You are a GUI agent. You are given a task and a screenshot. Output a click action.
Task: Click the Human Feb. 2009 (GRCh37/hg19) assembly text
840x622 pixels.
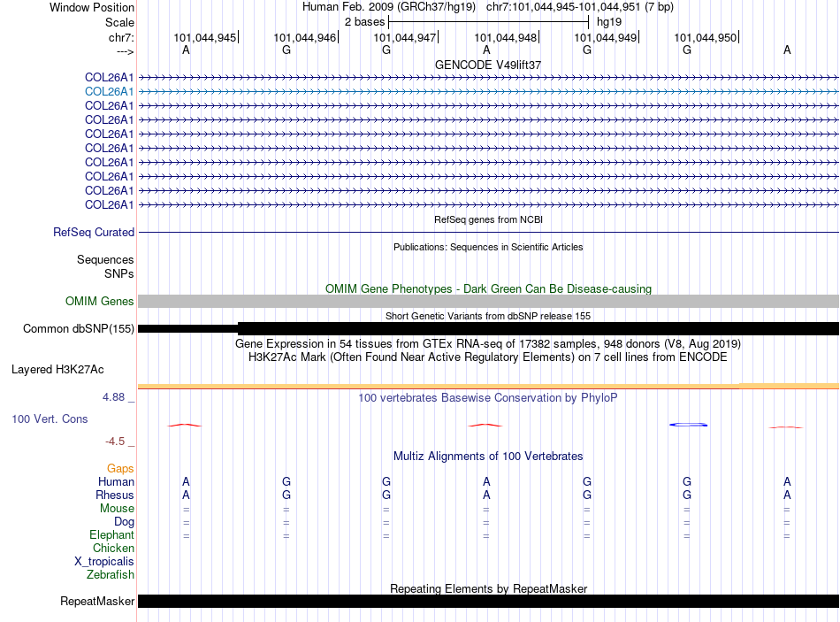click(388, 7)
